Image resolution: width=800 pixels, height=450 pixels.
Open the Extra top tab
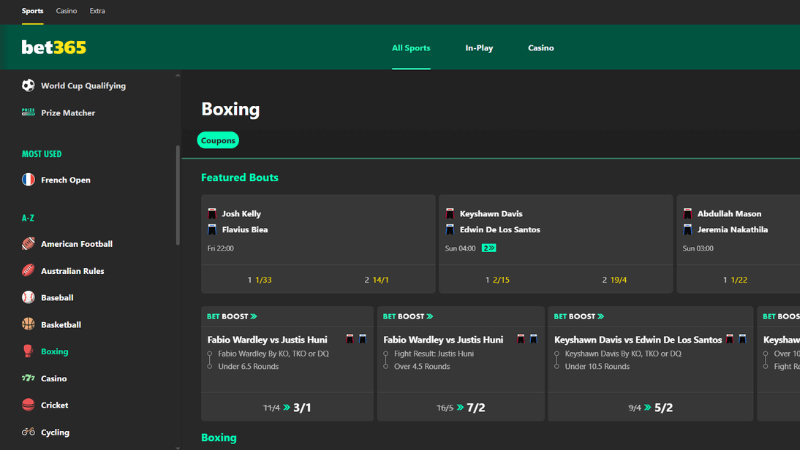click(x=97, y=11)
